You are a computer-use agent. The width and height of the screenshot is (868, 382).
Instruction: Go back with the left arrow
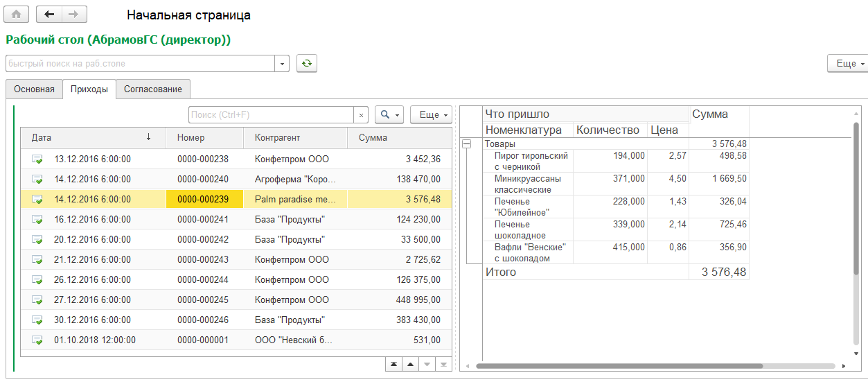[48, 15]
